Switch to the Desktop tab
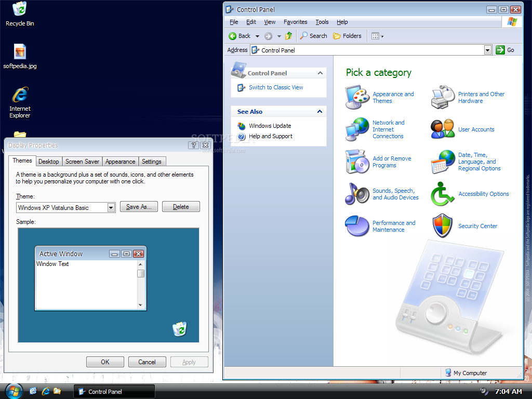 (48, 162)
